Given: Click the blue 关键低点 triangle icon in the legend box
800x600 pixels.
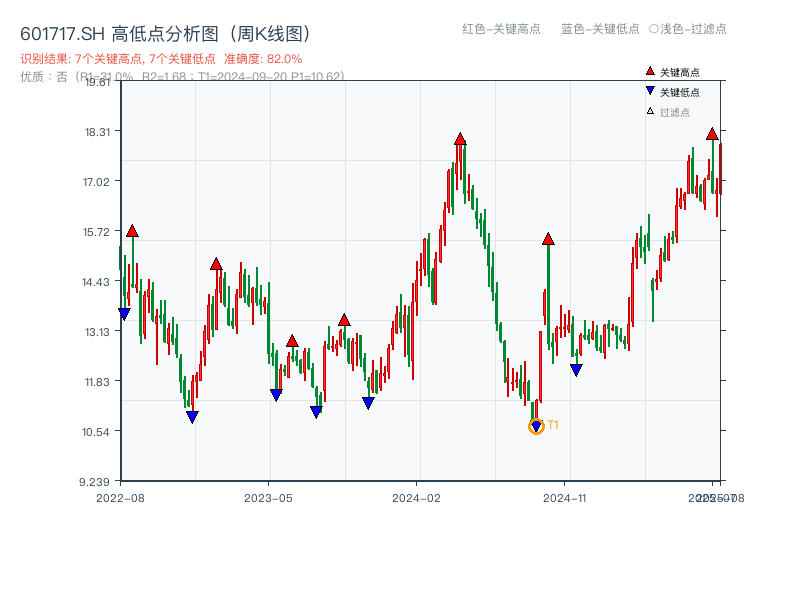Looking at the screenshot, I should 650,90.
